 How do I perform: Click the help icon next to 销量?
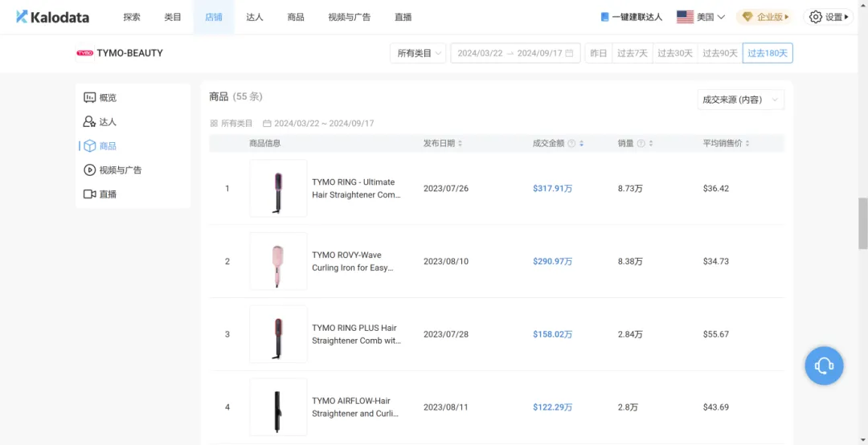641,144
